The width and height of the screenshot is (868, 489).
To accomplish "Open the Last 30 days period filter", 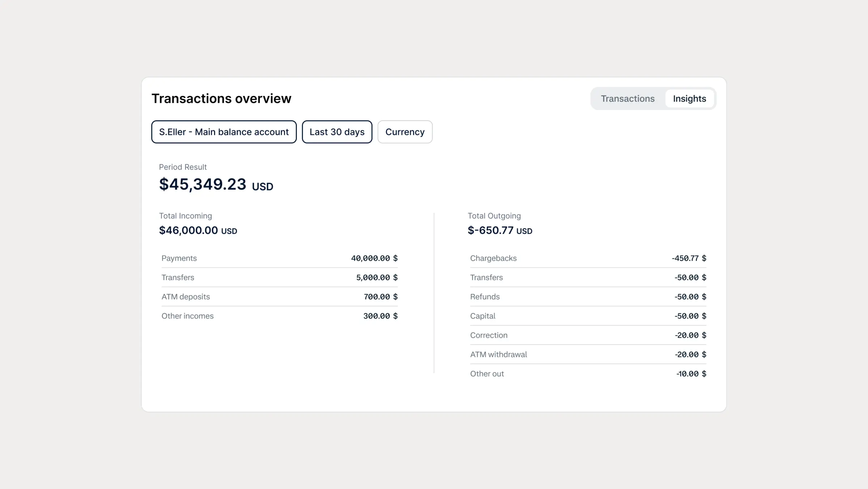I will pos(337,132).
